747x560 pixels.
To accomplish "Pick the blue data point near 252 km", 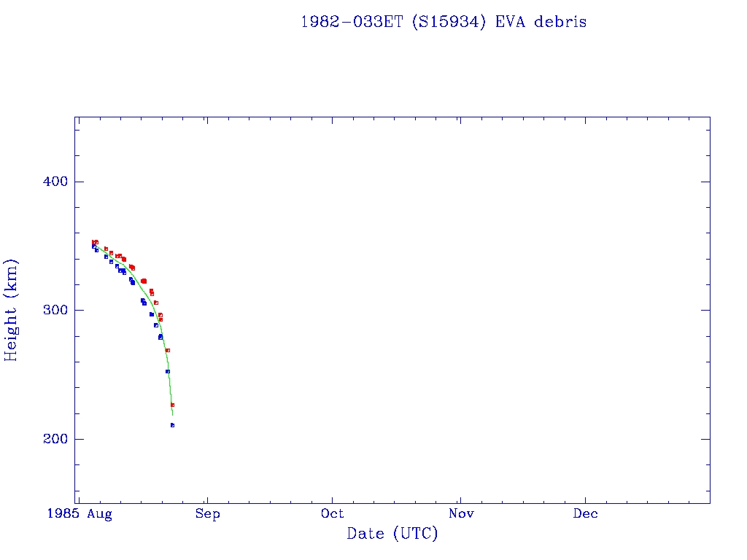I will (167, 372).
